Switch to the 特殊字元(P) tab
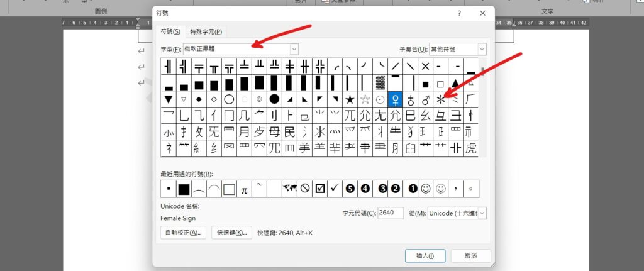Viewport: 644px width, 271px height. [x=206, y=31]
